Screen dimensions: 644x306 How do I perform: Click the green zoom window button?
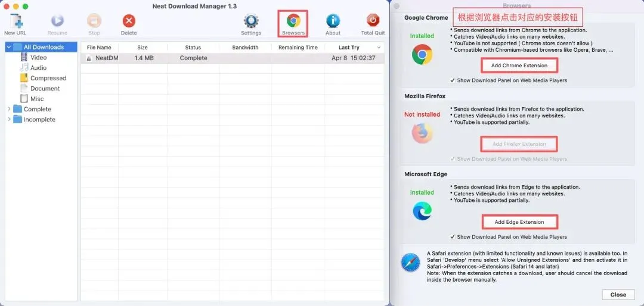26,7
